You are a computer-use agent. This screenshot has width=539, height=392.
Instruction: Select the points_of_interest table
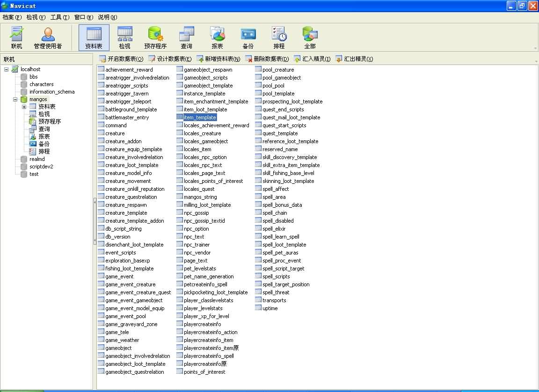pyautogui.click(x=204, y=372)
